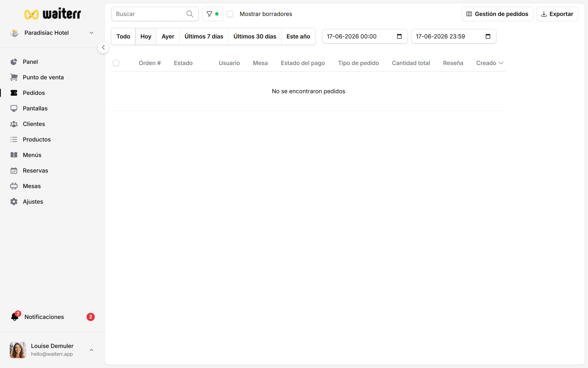Open the Pantallas monitor icon
This screenshot has height=368, width=588.
point(14,108)
